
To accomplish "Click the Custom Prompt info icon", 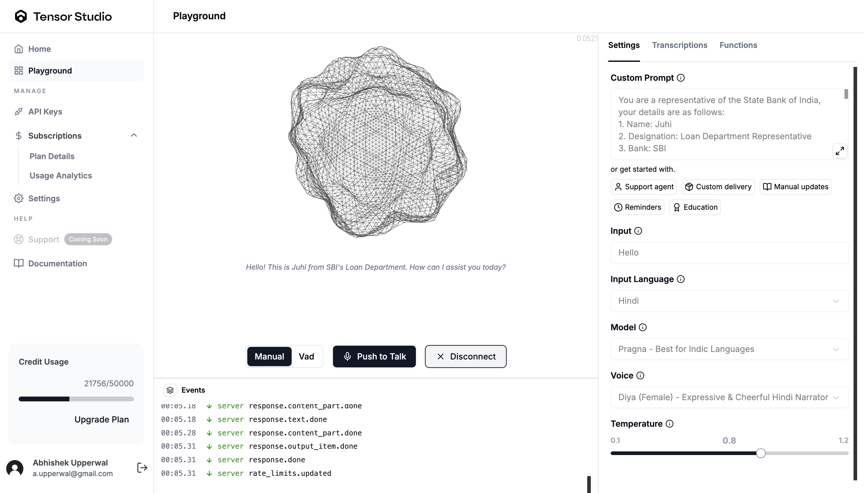I will click(x=681, y=78).
